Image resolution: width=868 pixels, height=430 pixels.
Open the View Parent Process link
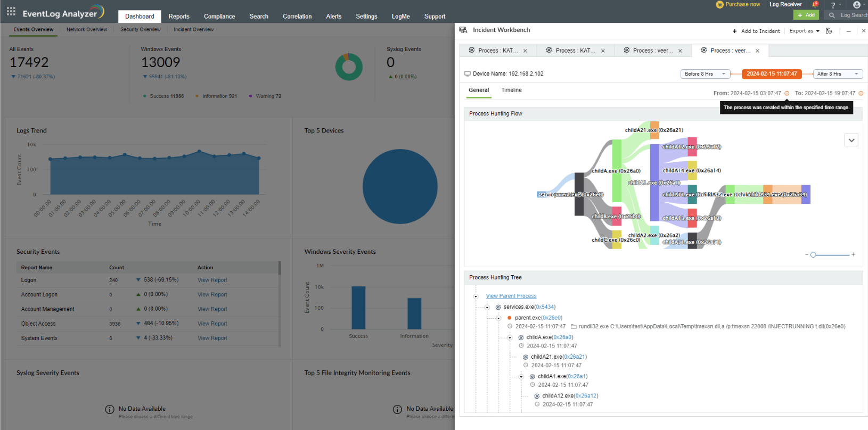click(511, 296)
